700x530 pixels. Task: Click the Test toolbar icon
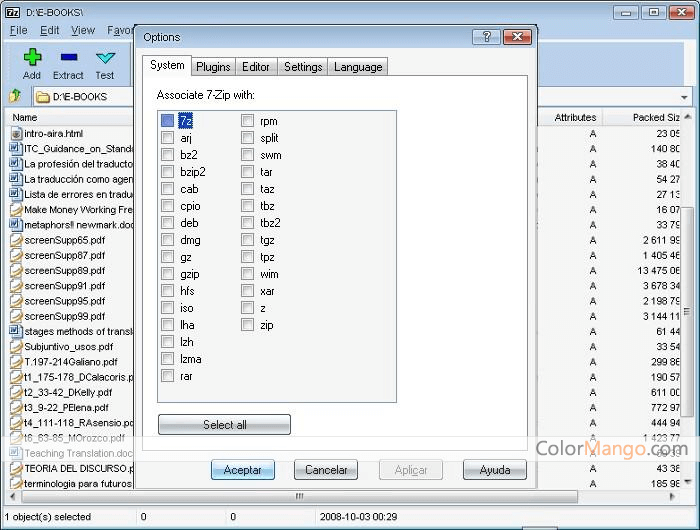pyautogui.click(x=105, y=58)
